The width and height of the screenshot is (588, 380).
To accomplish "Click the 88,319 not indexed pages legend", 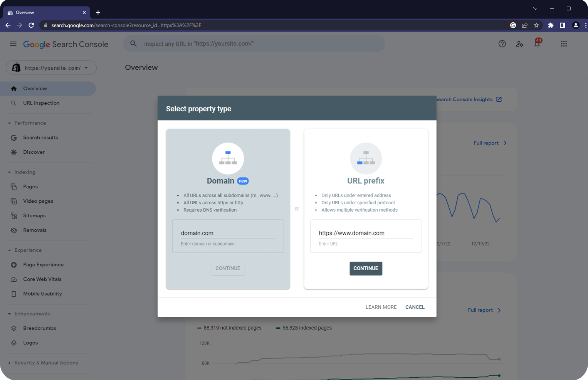I will click(x=229, y=328).
